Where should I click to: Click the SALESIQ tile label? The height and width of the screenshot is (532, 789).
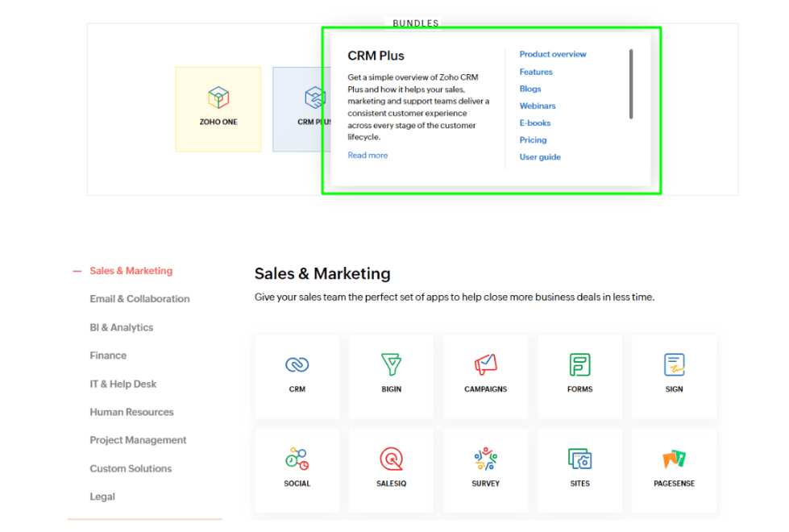pos(391,483)
